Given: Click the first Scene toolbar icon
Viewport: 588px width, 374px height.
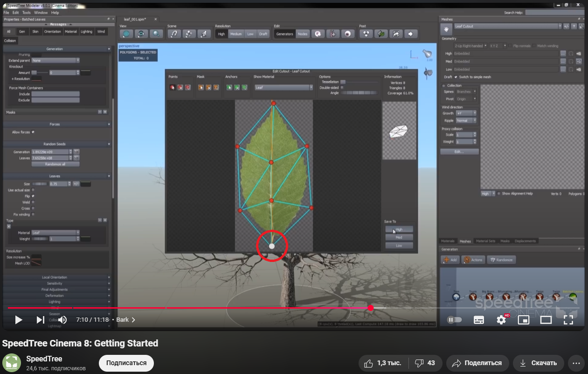Looking at the screenshot, I should tap(174, 34).
